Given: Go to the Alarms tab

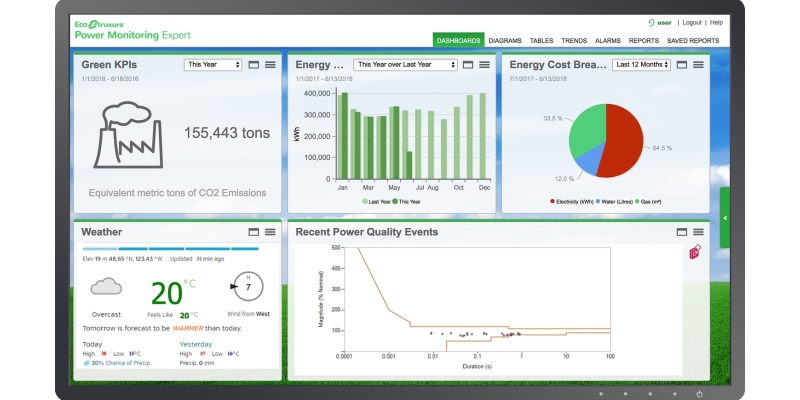Looking at the screenshot, I should click(x=608, y=40).
